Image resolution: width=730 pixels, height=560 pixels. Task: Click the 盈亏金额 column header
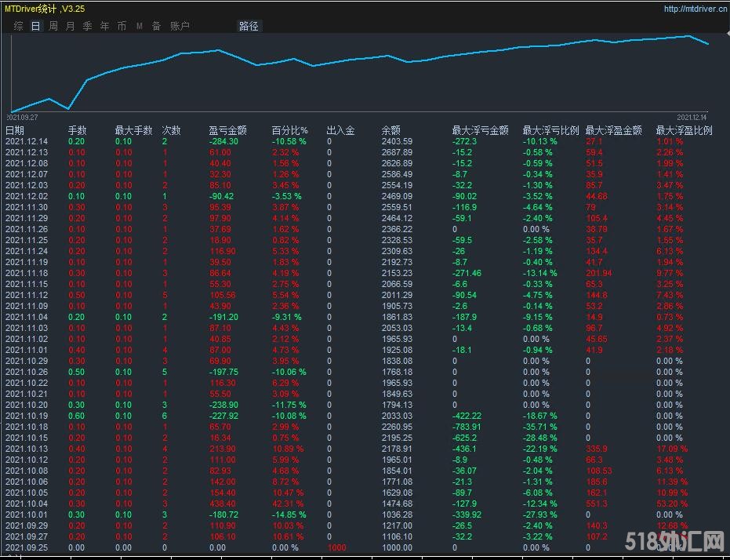[x=227, y=130]
